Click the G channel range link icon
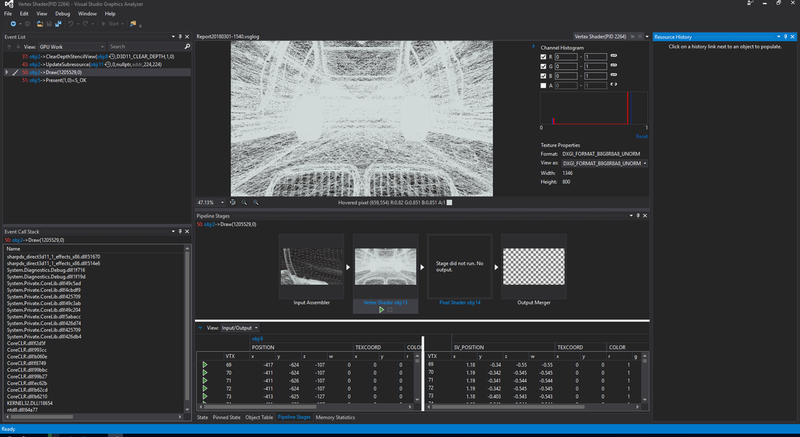 pos(613,66)
